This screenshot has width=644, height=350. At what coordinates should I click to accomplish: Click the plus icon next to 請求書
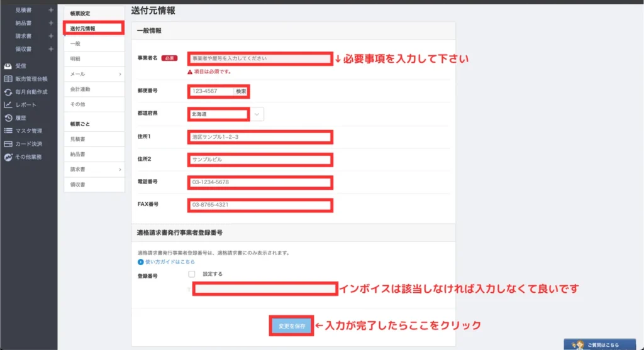[51, 36]
